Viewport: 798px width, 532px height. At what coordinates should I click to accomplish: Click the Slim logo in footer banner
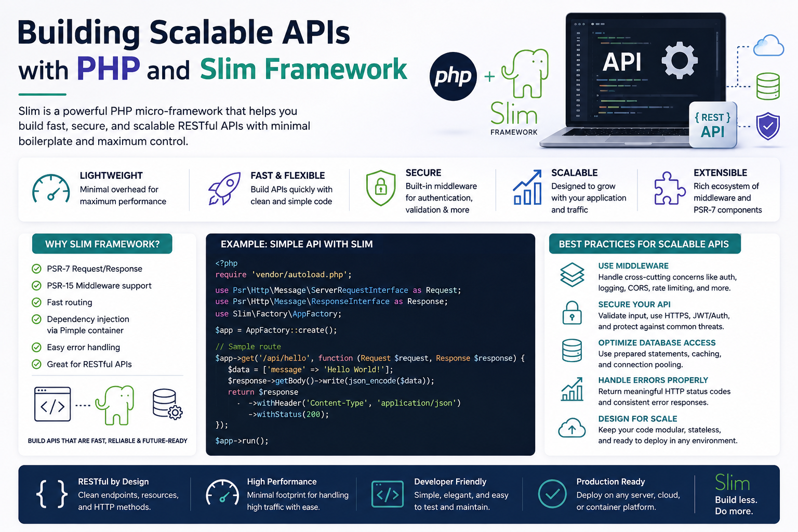pos(732,483)
